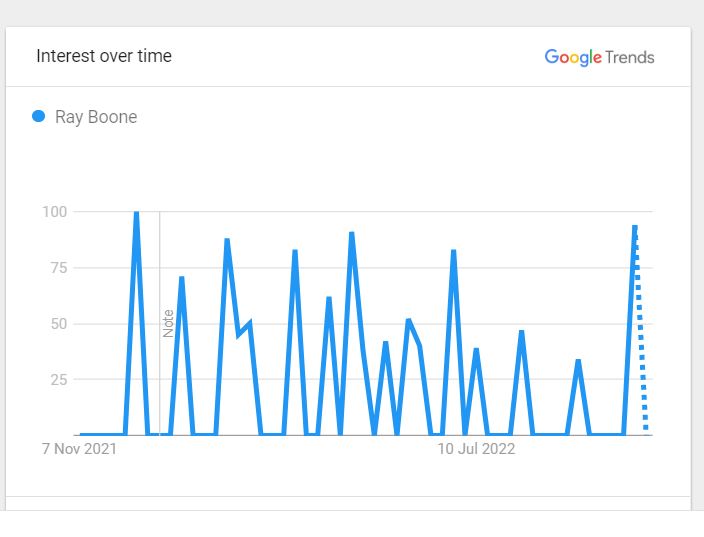Click the multicolored Google wordmark
This screenshot has height=537, width=704.
573,57
